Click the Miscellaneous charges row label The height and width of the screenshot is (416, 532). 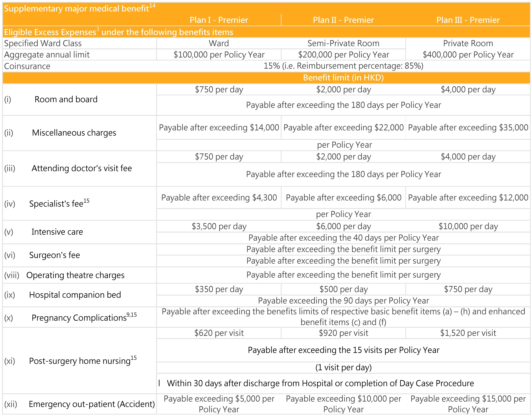click(74, 133)
